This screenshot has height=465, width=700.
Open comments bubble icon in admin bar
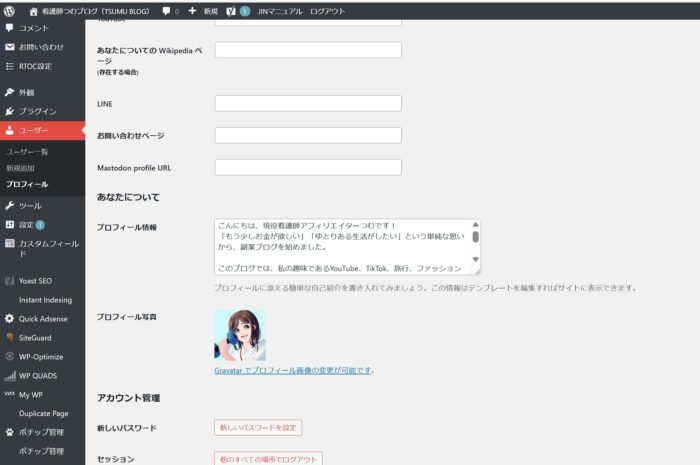click(166, 11)
